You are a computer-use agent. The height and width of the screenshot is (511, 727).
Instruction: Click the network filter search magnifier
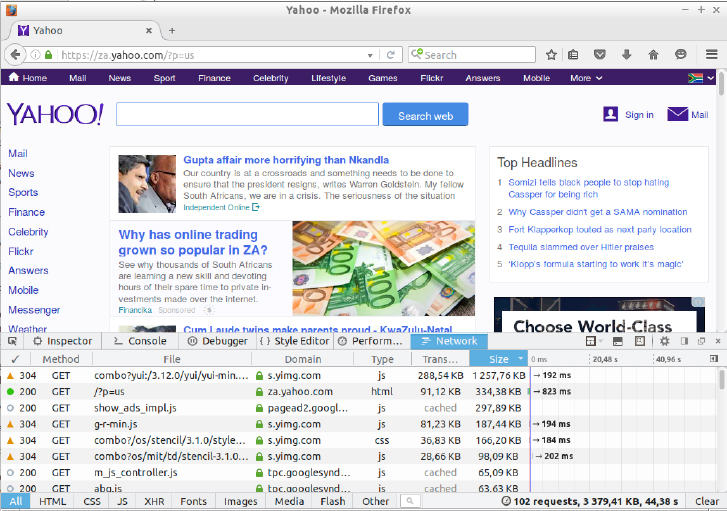click(410, 501)
